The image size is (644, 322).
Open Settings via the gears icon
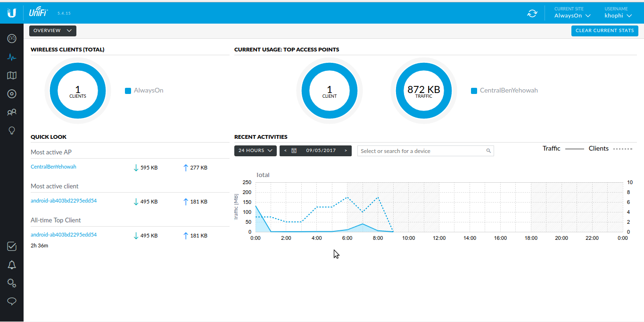(11, 283)
